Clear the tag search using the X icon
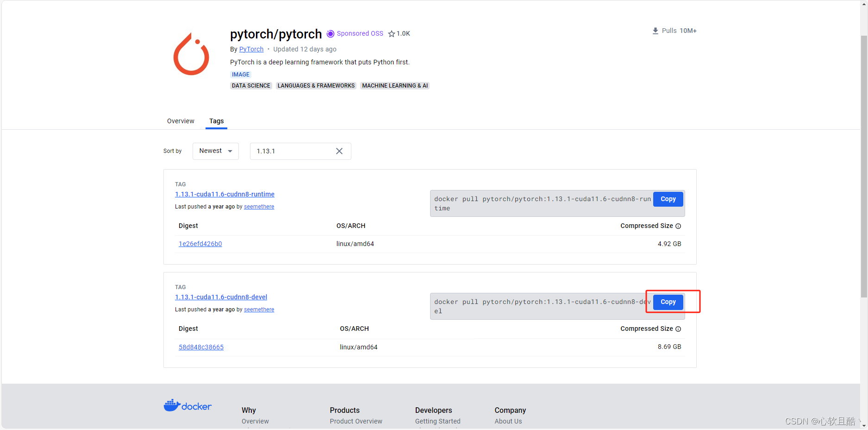The height and width of the screenshot is (430, 868). 339,151
